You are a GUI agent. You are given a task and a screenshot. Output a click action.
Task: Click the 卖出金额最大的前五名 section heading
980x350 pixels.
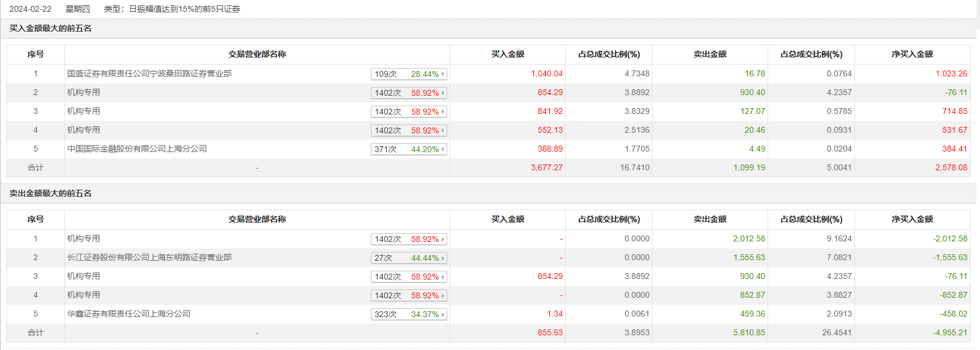point(50,193)
